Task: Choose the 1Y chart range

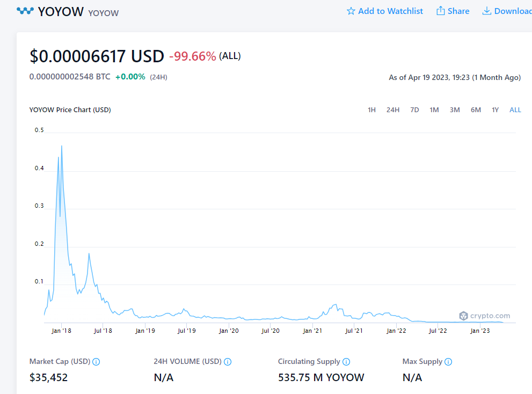Action: [x=495, y=110]
